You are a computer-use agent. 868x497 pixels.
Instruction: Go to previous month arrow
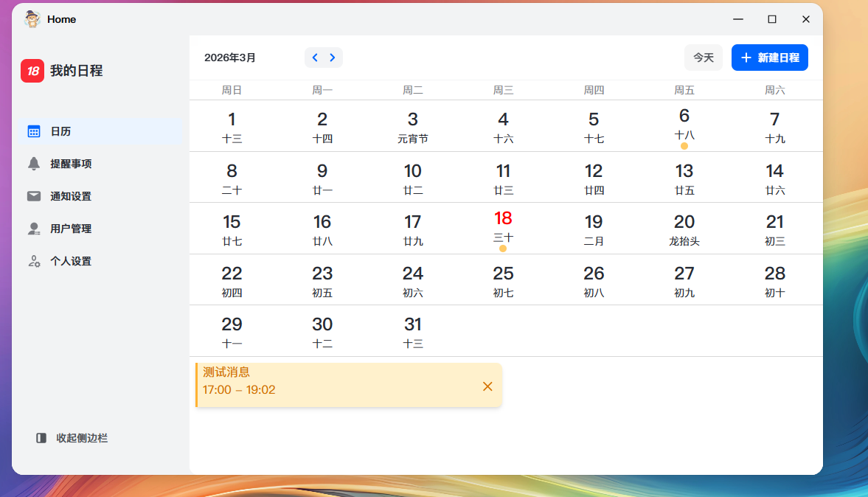(315, 58)
